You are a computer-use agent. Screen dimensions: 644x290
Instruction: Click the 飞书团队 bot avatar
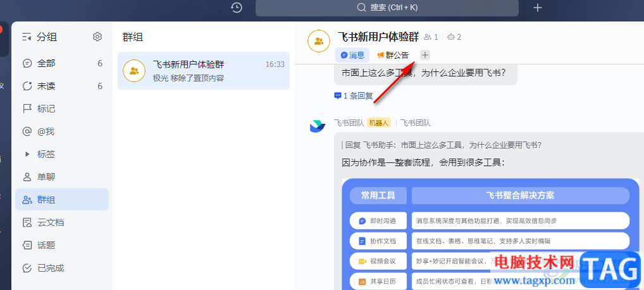click(x=318, y=126)
